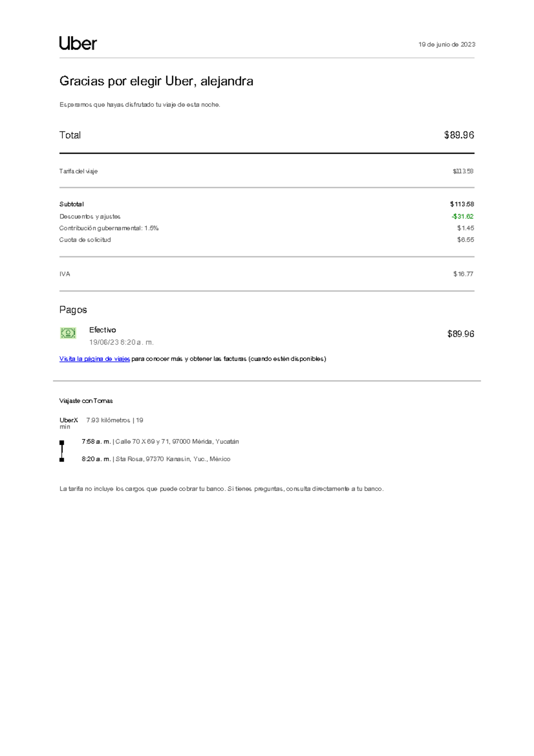The image size is (534, 756).
Task: Select the drop-off address in Kanasín
Action: 173,459
